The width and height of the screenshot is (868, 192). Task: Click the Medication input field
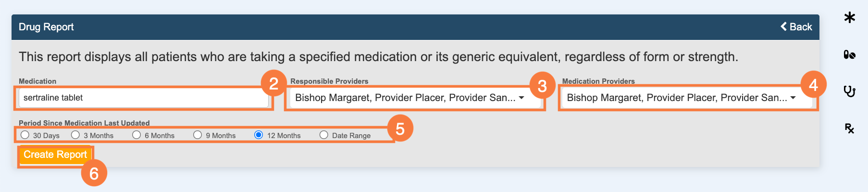point(144,98)
